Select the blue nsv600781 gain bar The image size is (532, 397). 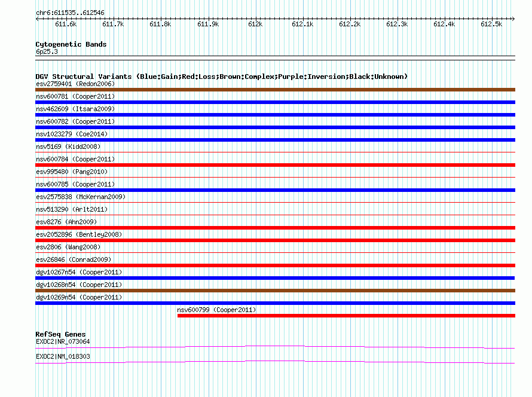275,102
